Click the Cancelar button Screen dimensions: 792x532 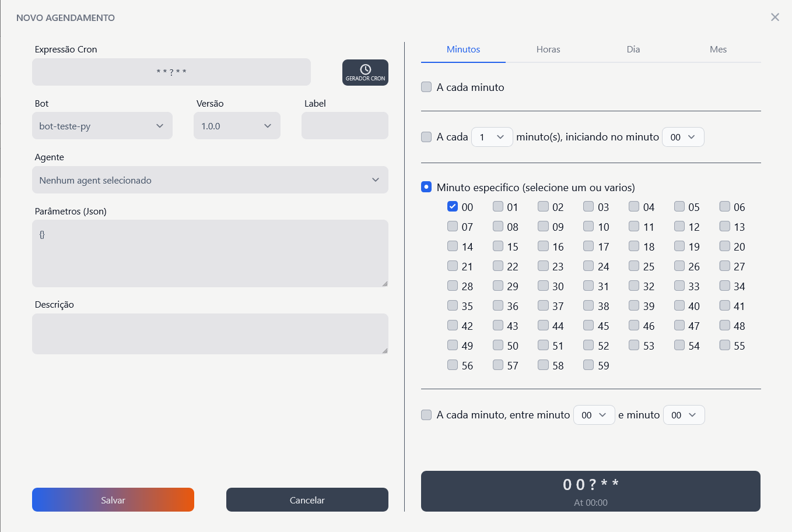[x=307, y=499]
